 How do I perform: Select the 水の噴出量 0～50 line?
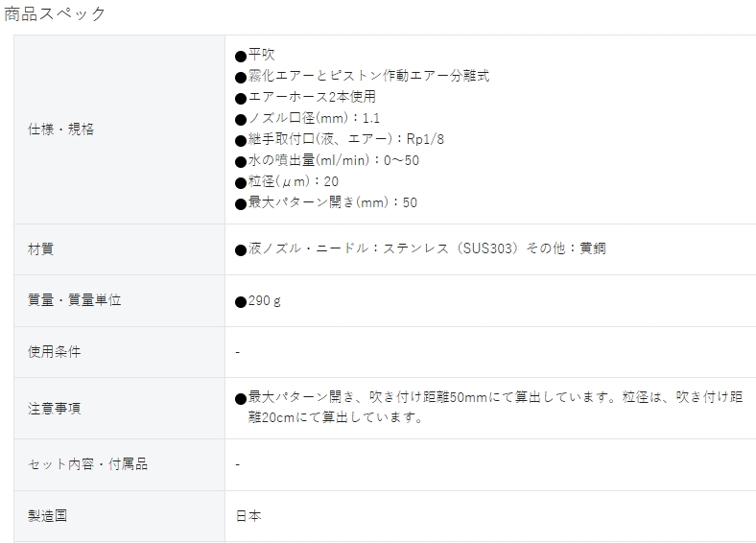click(327, 160)
